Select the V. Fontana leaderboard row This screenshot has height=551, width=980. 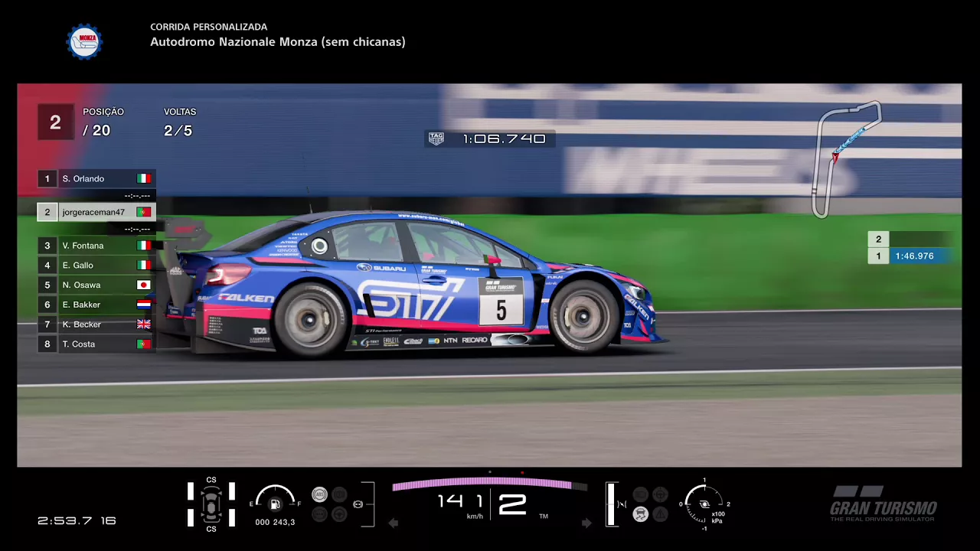tap(96, 246)
